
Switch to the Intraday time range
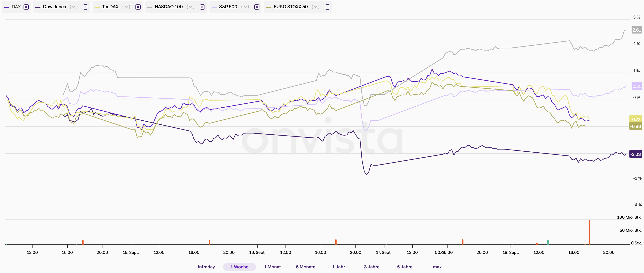click(206, 267)
